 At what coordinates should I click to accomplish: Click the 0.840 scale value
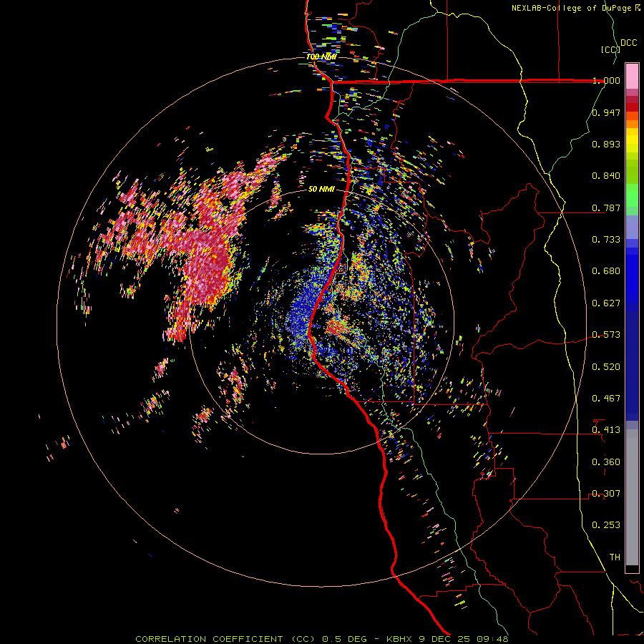coord(606,176)
